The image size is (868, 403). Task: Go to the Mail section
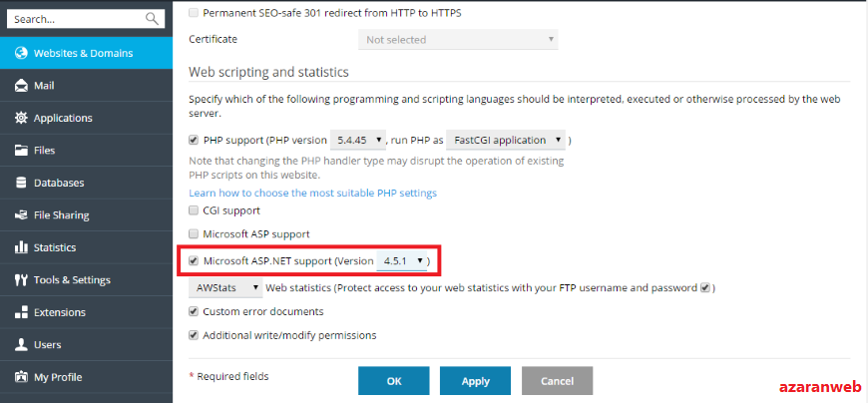tap(87, 86)
